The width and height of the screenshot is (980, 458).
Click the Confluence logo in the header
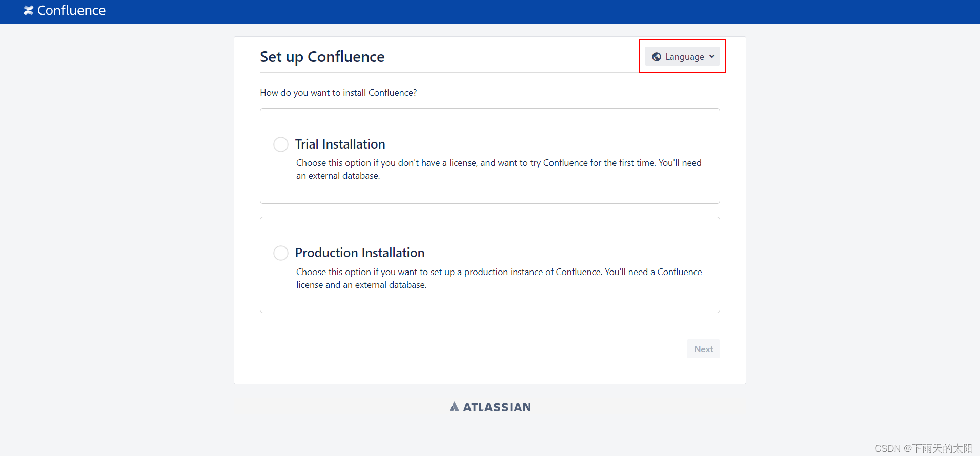pyautogui.click(x=65, y=11)
